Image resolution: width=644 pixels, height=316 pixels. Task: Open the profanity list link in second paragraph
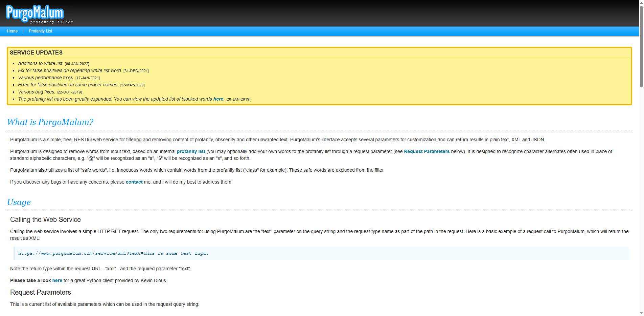(191, 151)
